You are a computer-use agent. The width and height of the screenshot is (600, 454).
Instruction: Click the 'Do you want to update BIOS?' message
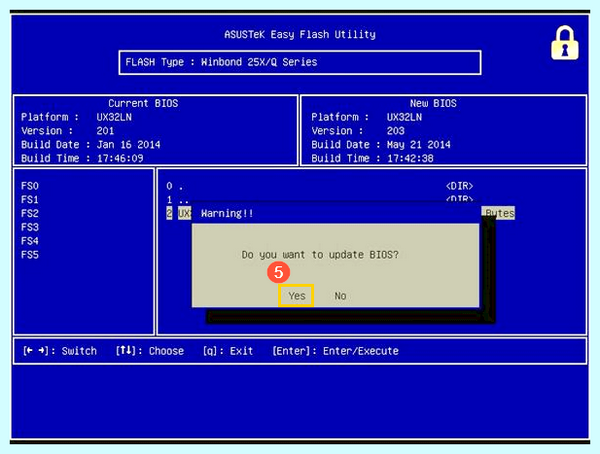point(320,255)
